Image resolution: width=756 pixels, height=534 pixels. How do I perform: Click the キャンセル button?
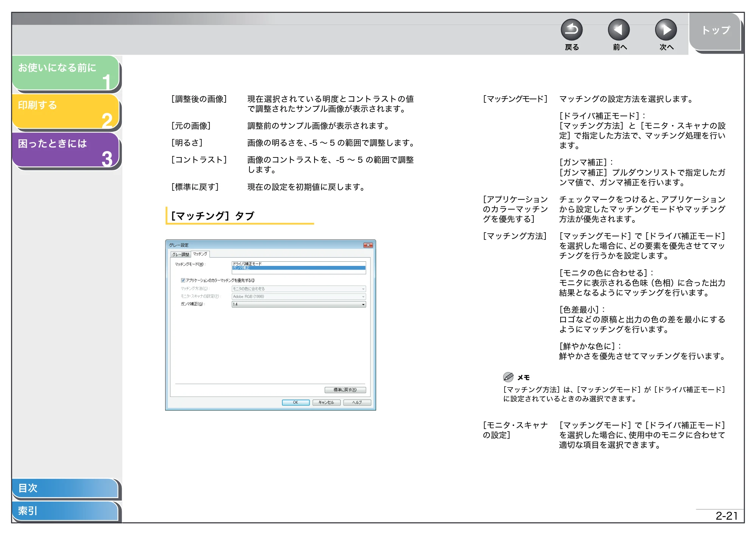(326, 403)
